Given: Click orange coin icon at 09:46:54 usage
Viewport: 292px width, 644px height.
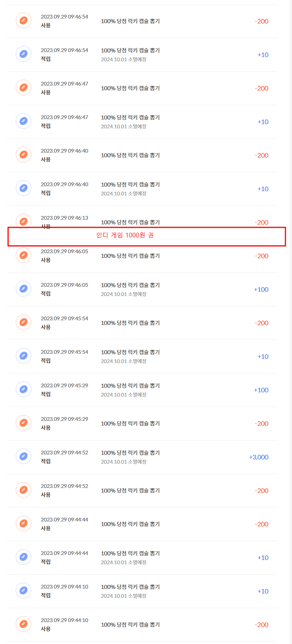Looking at the screenshot, I should [23, 21].
